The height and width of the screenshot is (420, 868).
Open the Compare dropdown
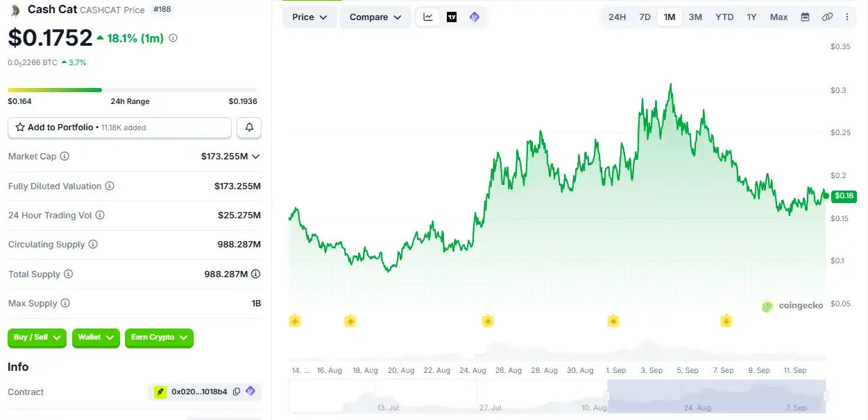[375, 17]
